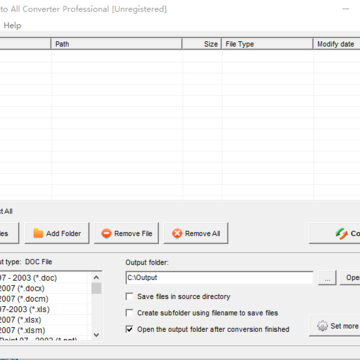Click the format list scroll up arrow

pos(96,277)
